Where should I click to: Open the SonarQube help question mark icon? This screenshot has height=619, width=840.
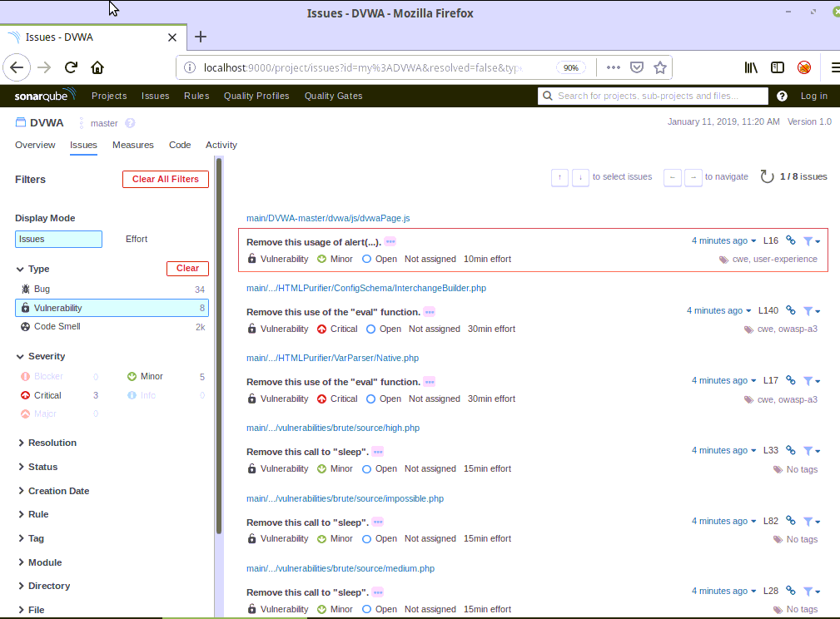(782, 96)
